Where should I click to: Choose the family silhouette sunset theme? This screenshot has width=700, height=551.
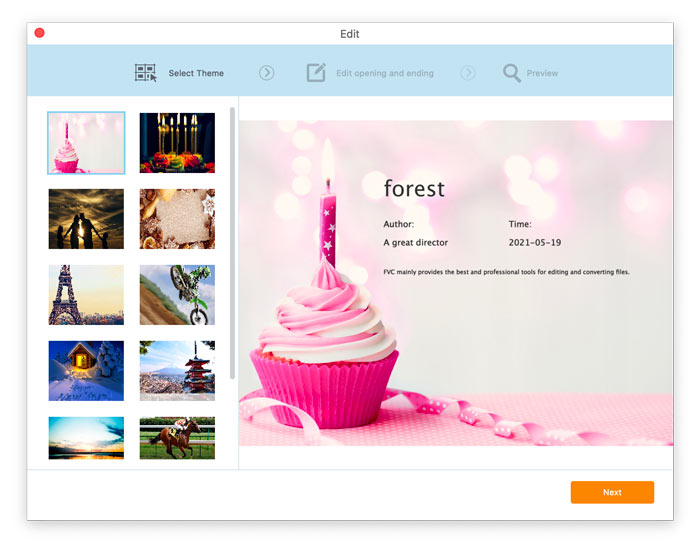pyautogui.click(x=86, y=219)
